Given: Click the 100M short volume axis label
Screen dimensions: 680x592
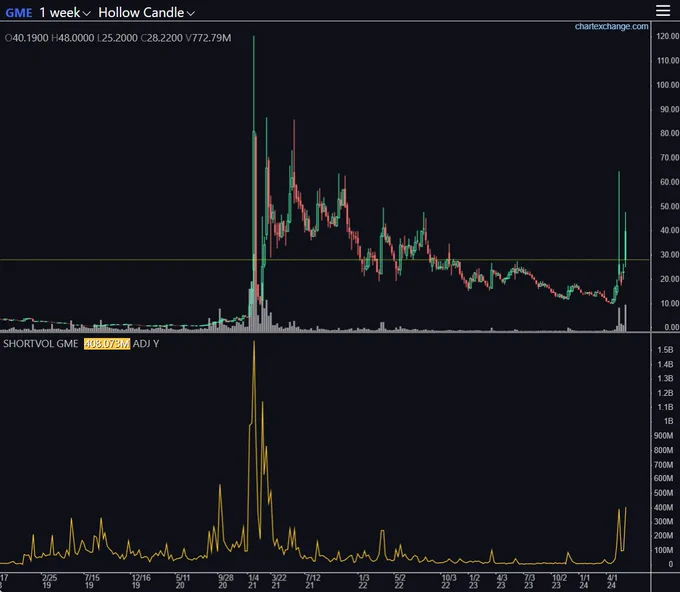Looking at the screenshot, I should tap(664, 550).
